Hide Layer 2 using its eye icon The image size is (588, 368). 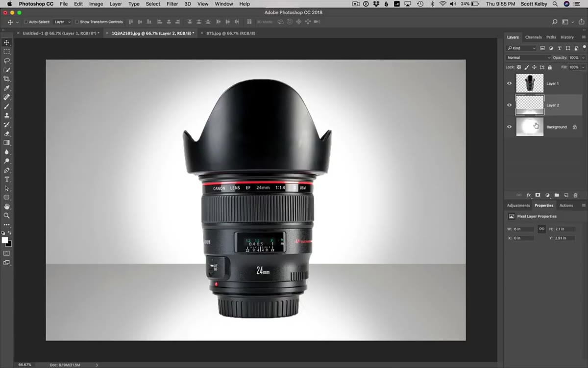509,105
